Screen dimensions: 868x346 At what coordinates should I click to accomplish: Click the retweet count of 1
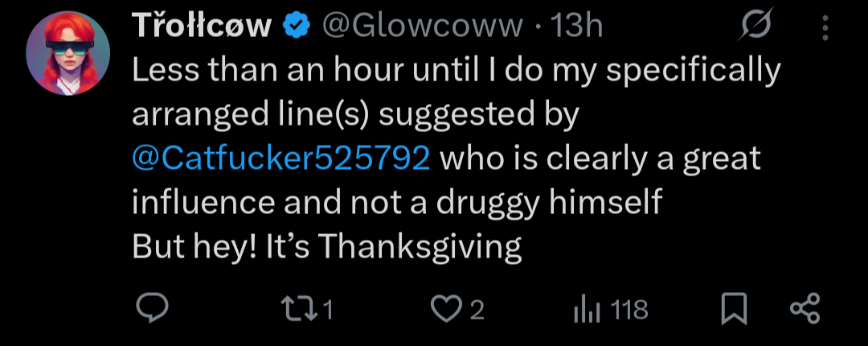point(327,310)
